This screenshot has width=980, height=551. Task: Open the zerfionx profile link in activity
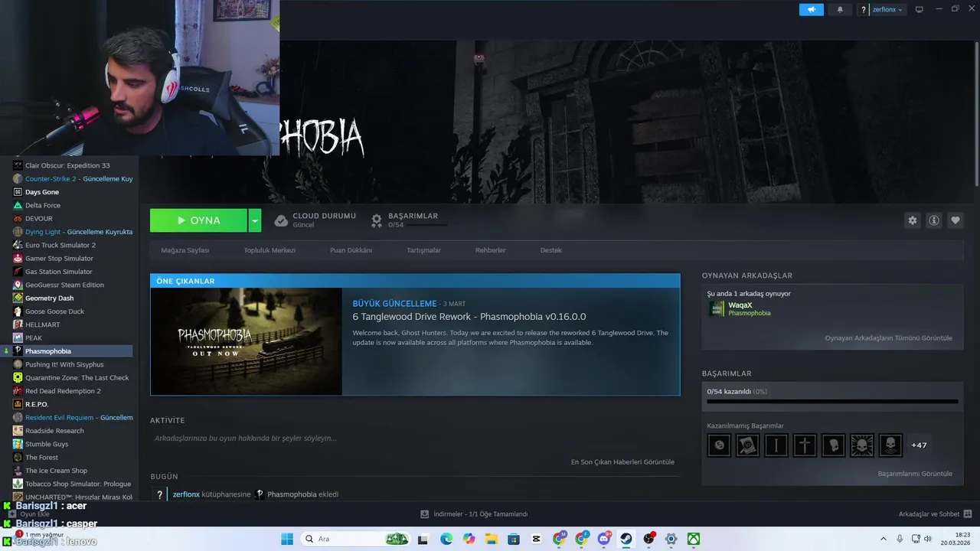[186, 494]
